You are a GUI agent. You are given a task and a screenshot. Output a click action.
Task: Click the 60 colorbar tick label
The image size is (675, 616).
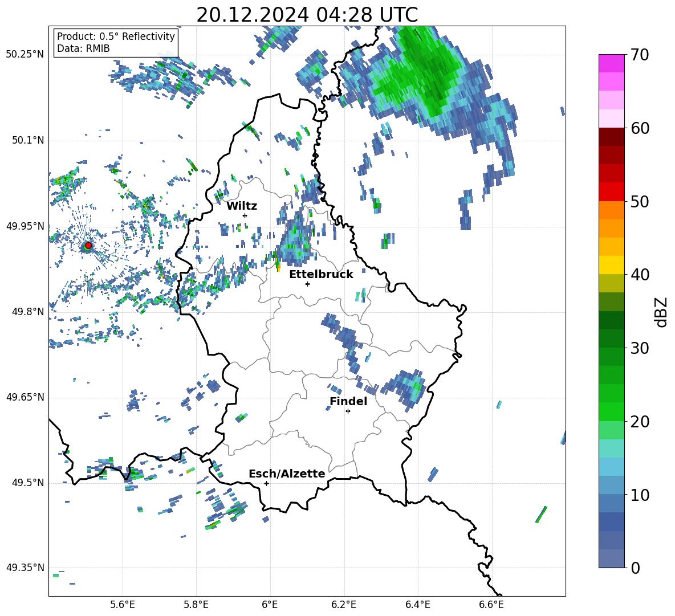pyautogui.click(x=639, y=128)
